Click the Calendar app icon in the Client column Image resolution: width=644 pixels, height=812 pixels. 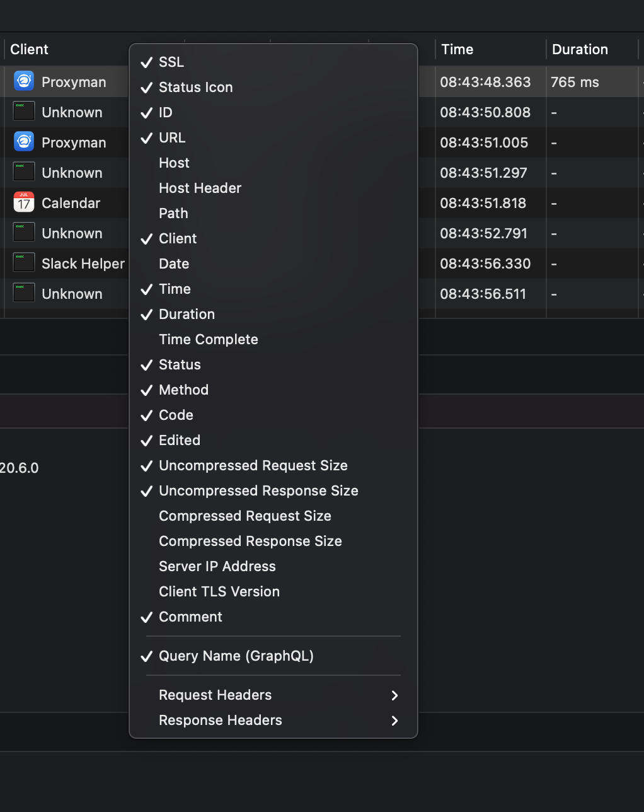pos(23,202)
